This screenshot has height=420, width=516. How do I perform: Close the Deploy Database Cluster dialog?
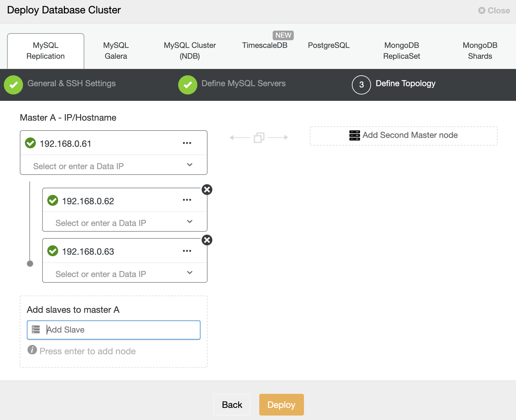pyautogui.click(x=494, y=11)
